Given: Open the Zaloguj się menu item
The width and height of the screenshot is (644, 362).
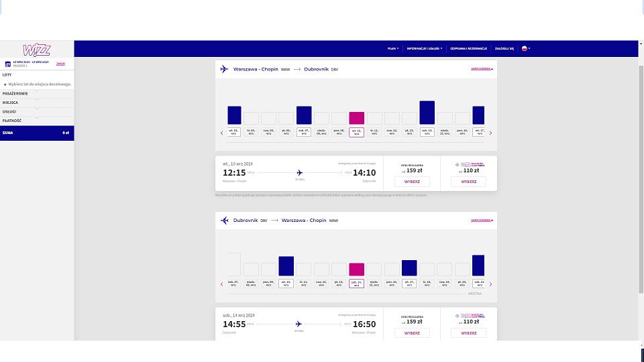Looking at the screenshot, I should pos(504,48).
